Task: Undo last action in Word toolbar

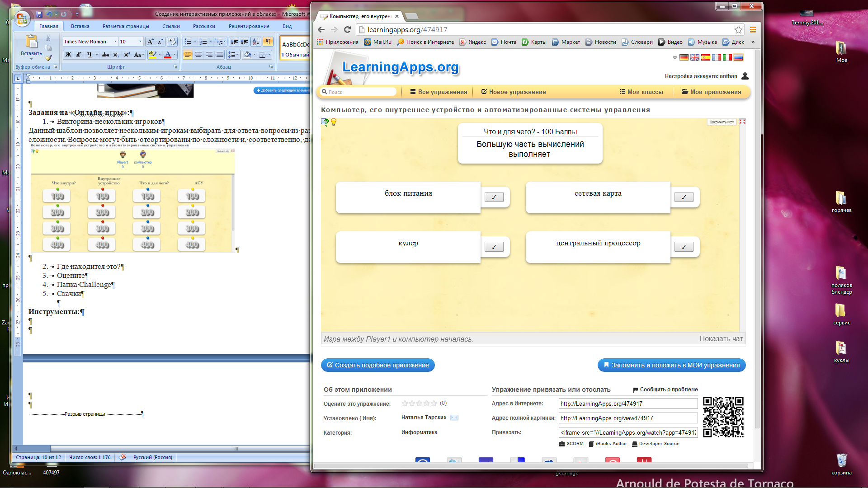Action: (49, 14)
